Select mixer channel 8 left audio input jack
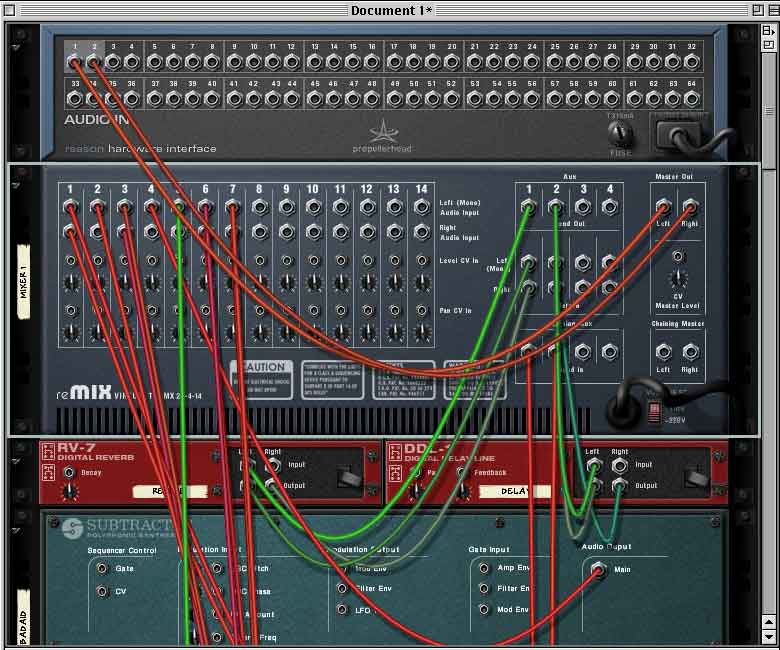780x650 pixels. coord(259,207)
